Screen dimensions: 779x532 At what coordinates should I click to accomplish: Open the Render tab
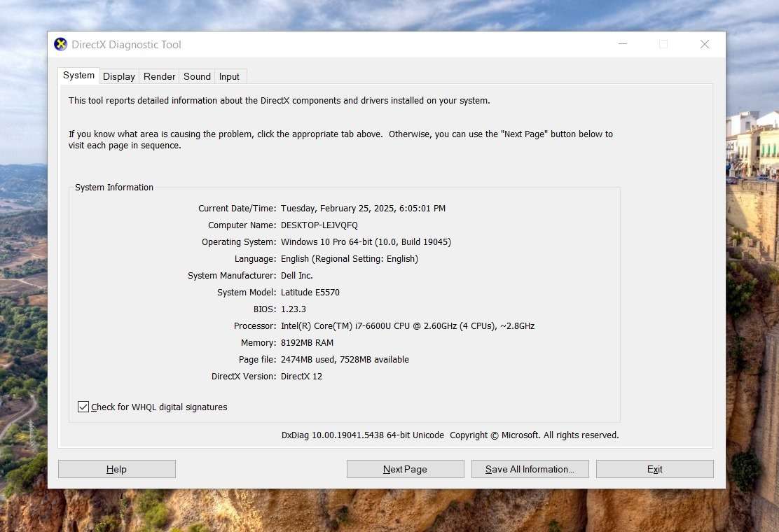tap(159, 76)
